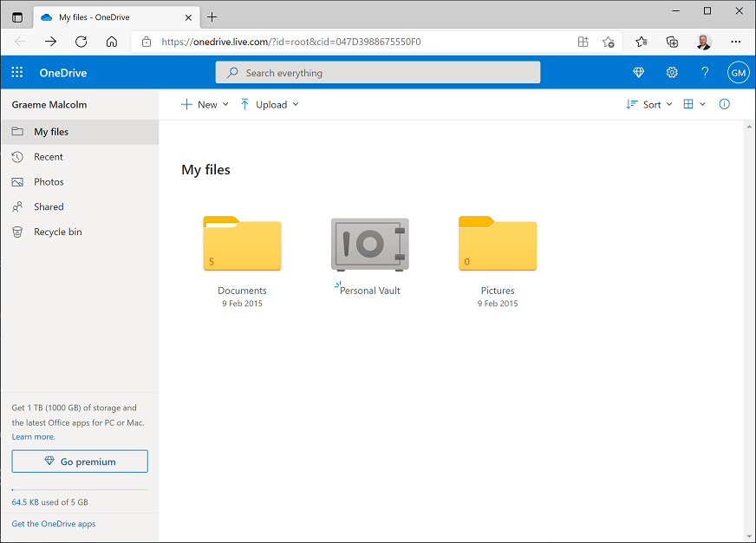The width and height of the screenshot is (756, 543).
Task: Open the premium diamond icon in header
Action: click(638, 72)
